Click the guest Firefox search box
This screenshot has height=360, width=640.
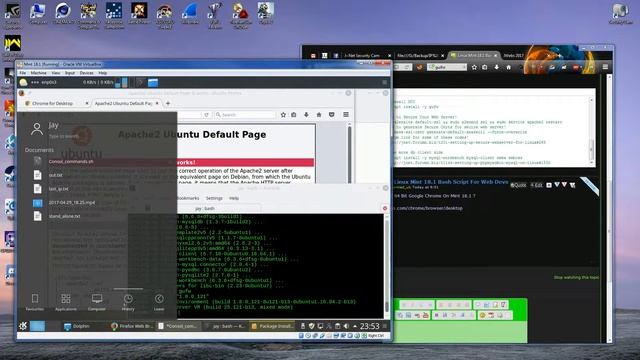(245, 115)
